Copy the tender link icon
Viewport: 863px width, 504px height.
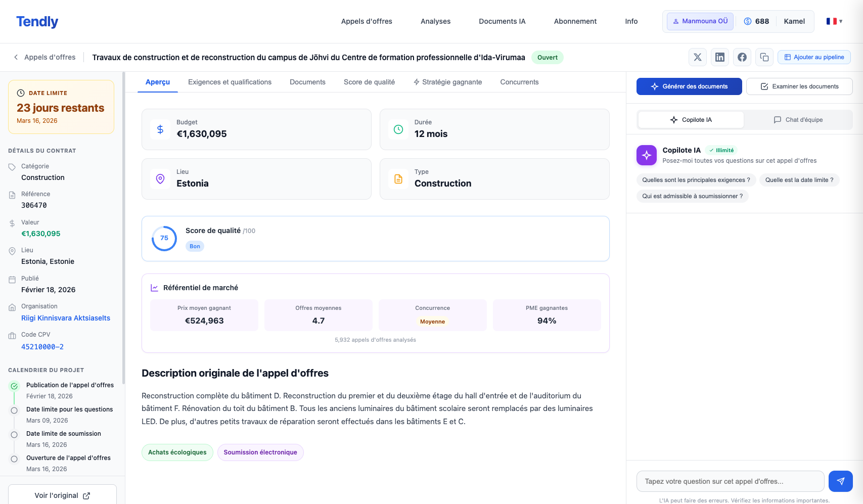pos(764,57)
